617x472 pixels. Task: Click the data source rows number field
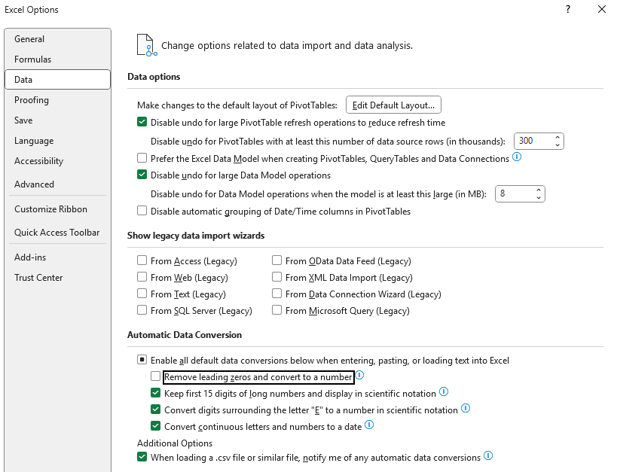532,141
